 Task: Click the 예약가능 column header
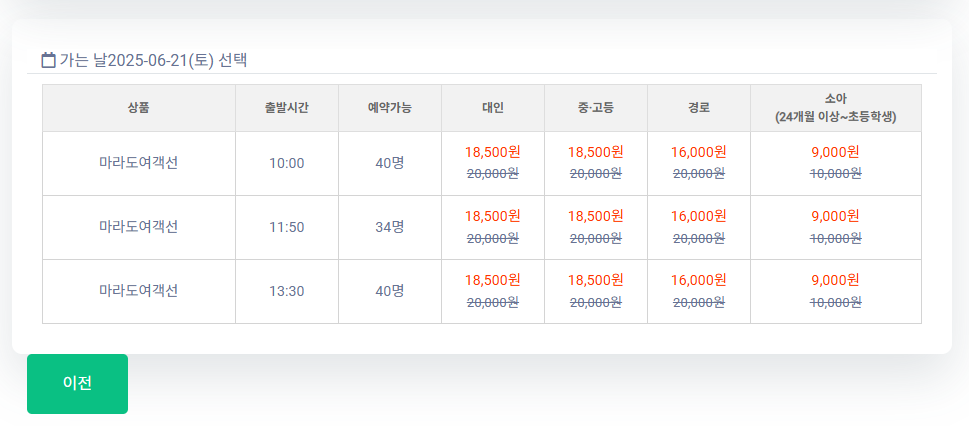[x=390, y=108]
